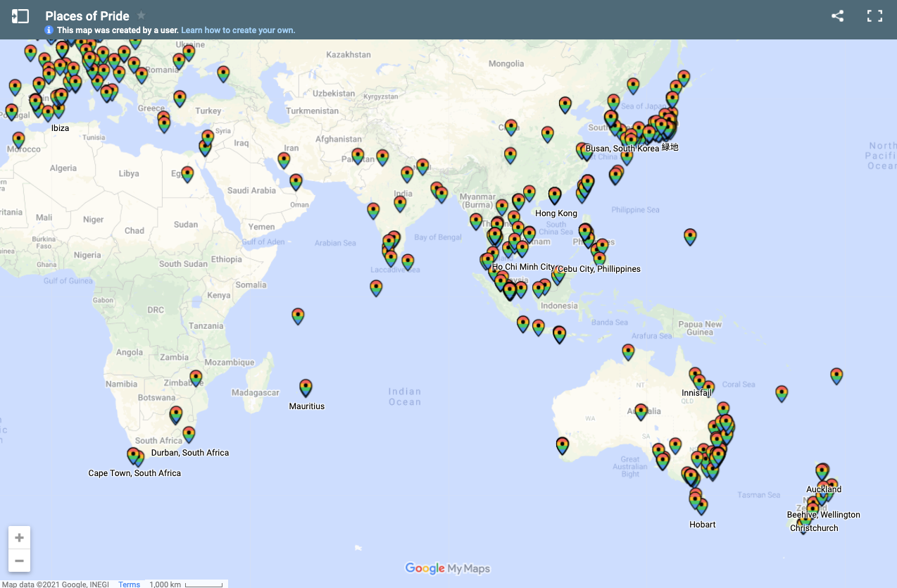Select the pin in Egypt
Screen dimensions: 897x588
point(187,174)
